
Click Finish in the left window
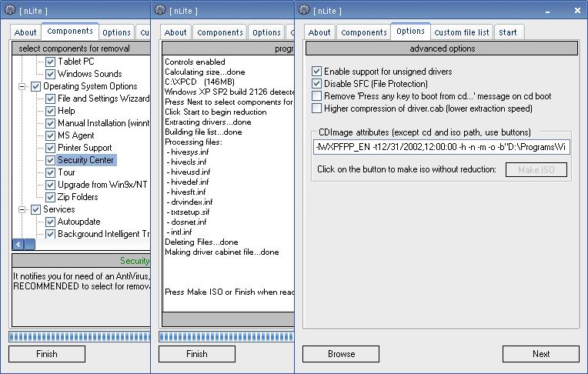tap(47, 354)
